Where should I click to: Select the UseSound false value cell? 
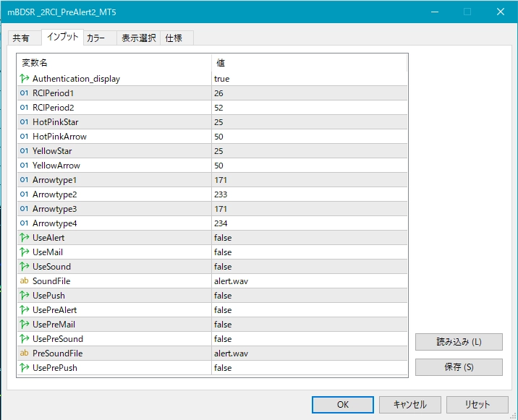point(223,267)
